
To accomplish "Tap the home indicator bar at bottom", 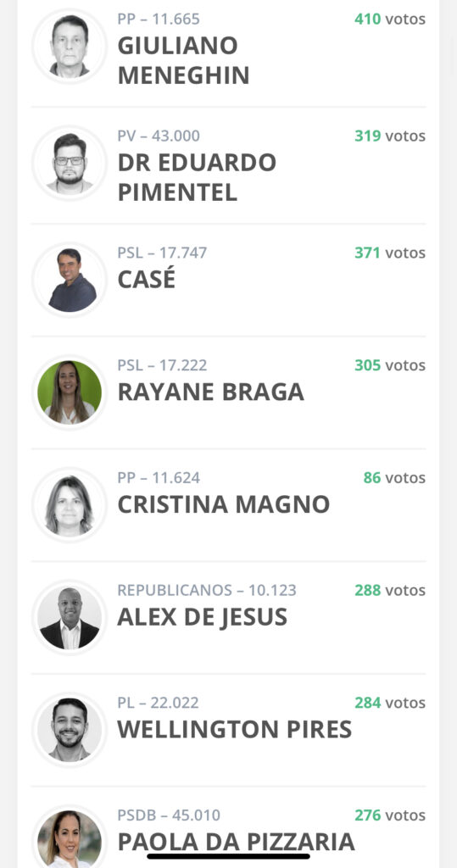I will pyautogui.click(x=228, y=856).
